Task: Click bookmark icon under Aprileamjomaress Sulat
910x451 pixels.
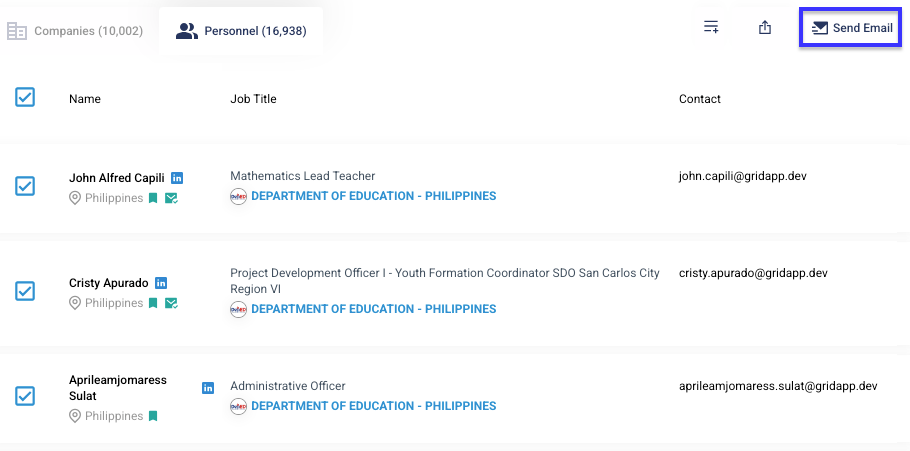Action: coord(153,416)
